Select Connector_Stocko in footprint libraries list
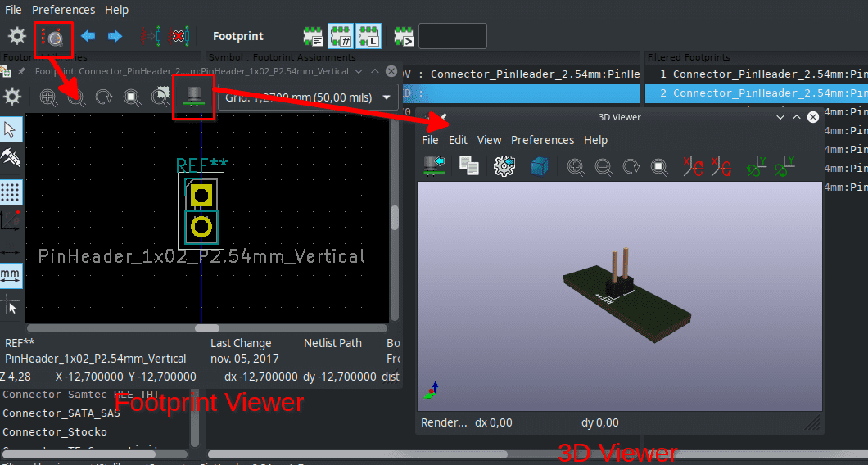 (x=55, y=431)
